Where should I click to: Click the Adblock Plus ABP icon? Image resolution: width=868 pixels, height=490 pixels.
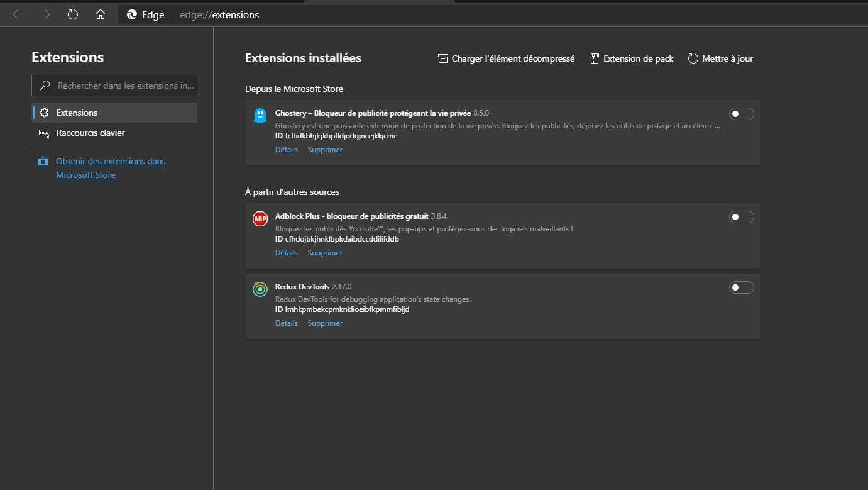(260, 219)
